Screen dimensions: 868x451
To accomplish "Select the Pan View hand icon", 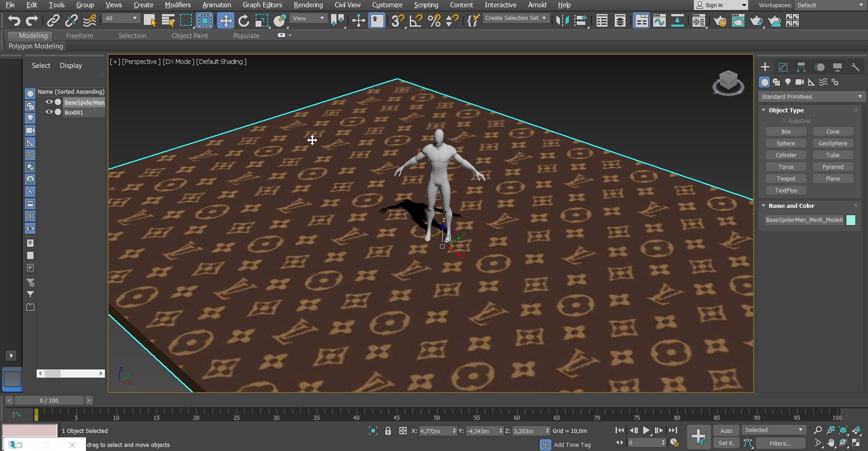I will [831, 443].
